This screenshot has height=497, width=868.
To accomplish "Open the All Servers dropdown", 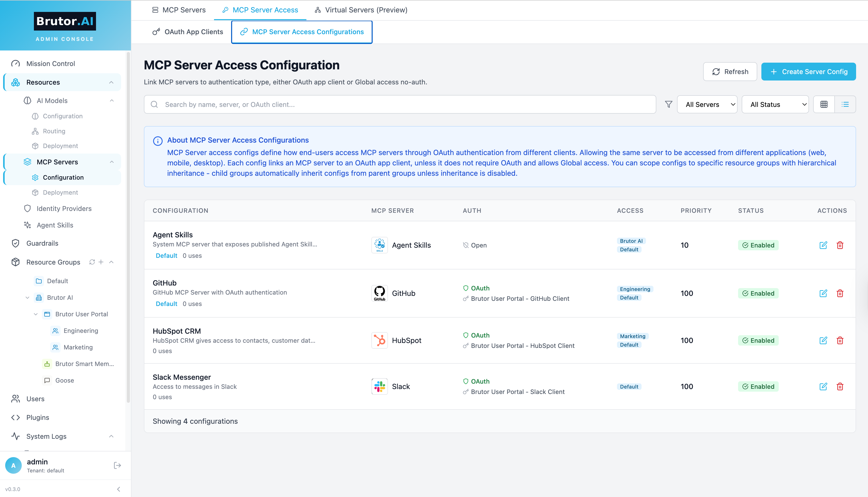I will (x=707, y=104).
